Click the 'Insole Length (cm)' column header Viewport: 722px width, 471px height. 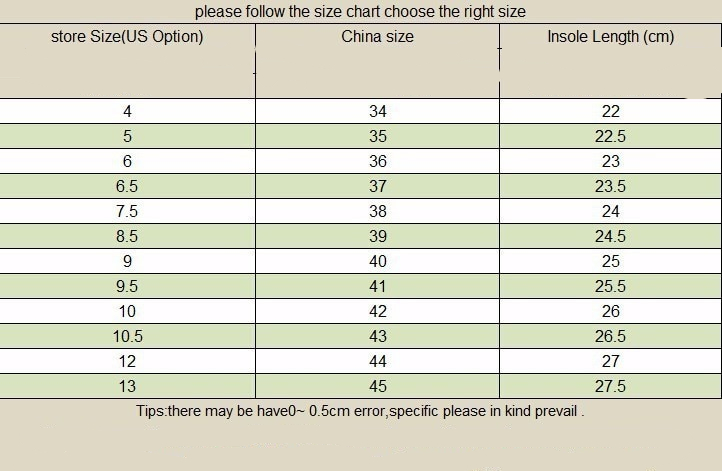610,37
